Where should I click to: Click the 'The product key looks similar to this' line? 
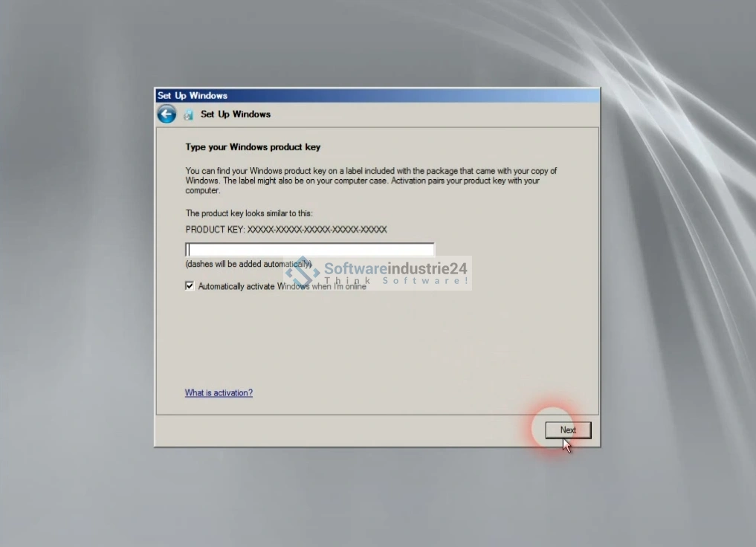[x=248, y=213]
